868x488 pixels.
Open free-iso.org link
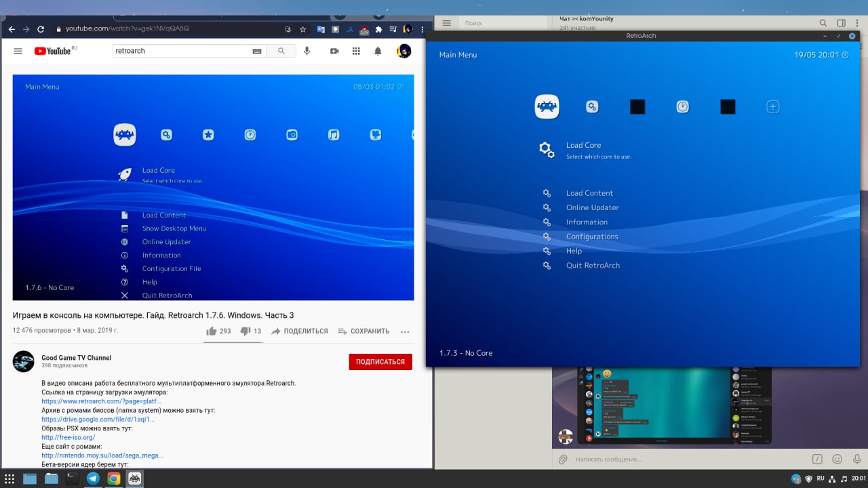68,437
